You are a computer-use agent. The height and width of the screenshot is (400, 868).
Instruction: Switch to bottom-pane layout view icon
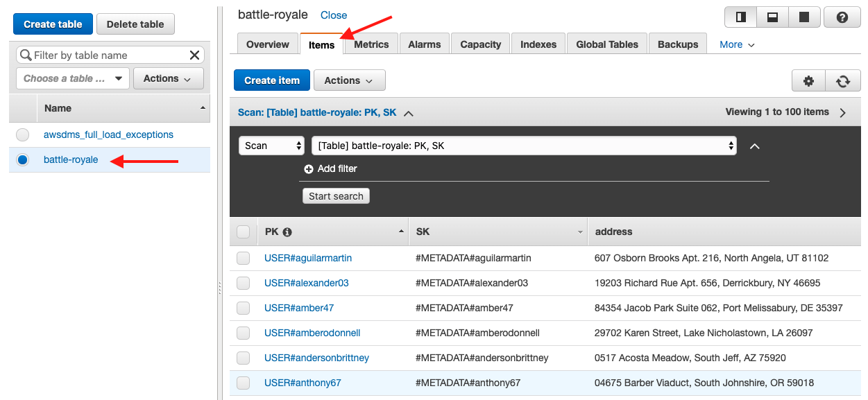tap(772, 17)
